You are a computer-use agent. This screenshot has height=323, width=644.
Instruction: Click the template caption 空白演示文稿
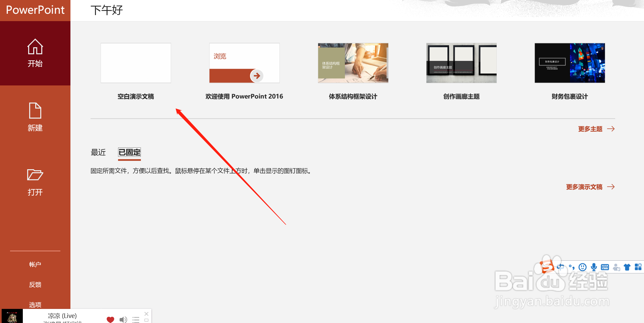tap(136, 96)
